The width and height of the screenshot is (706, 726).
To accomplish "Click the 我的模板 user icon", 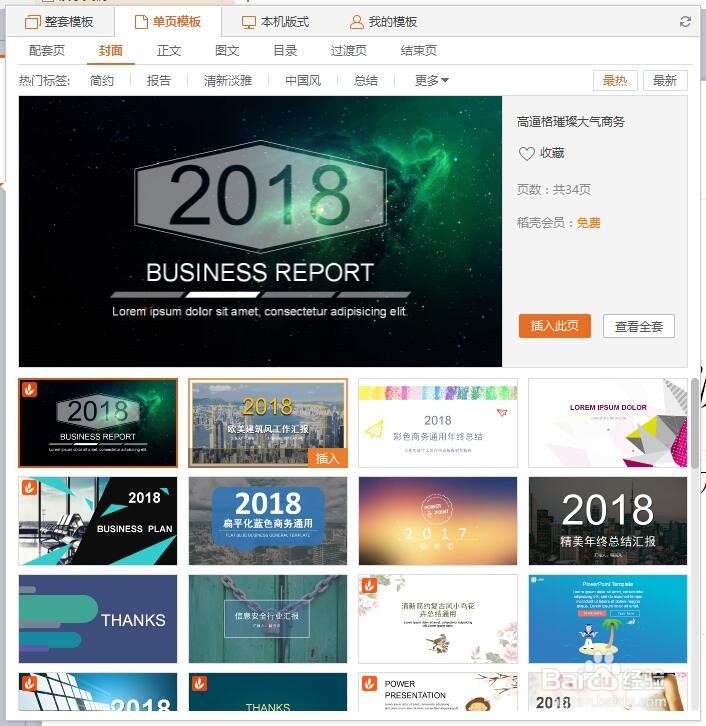I will coord(356,22).
